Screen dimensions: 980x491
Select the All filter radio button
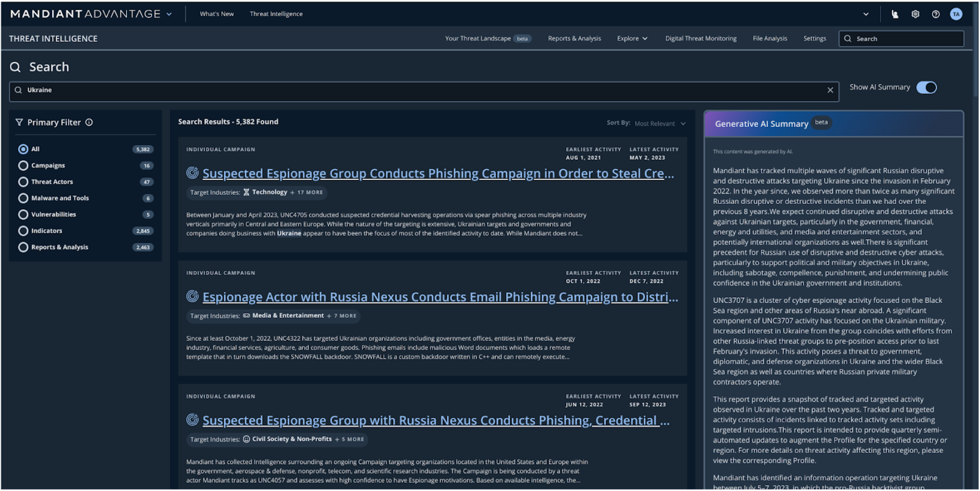click(x=23, y=149)
